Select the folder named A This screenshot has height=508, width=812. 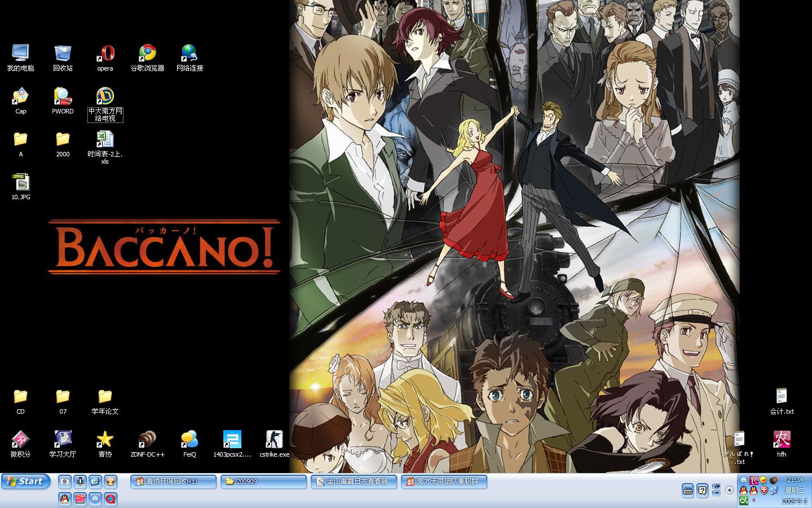click(x=20, y=144)
